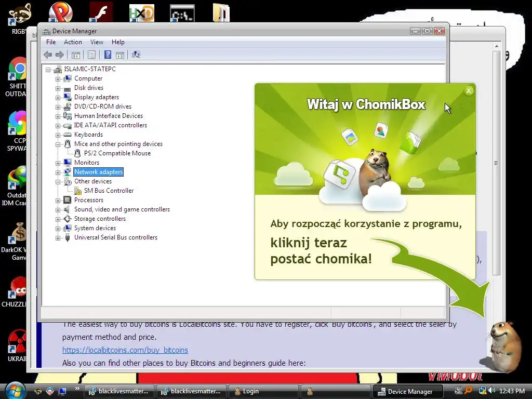This screenshot has height=399, width=532.
Task: Open the HxD hex editor desktop shortcut
Action: 142,13
